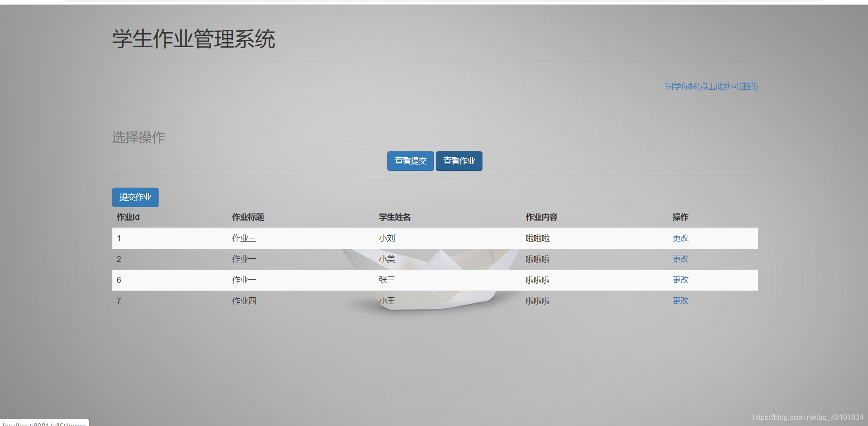Image resolution: width=868 pixels, height=426 pixels.
Task: Click the 查看提交 button
Action: (x=410, y=161)
